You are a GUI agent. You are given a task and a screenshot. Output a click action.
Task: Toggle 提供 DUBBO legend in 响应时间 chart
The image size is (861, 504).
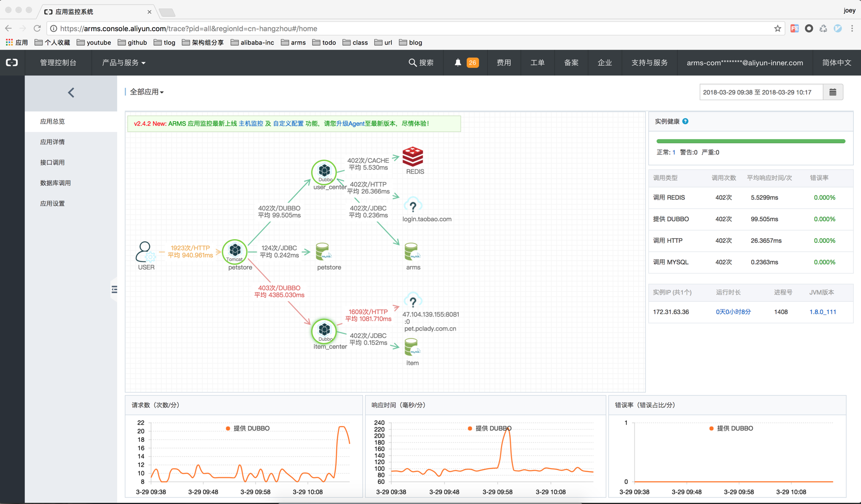pos(489,429)
